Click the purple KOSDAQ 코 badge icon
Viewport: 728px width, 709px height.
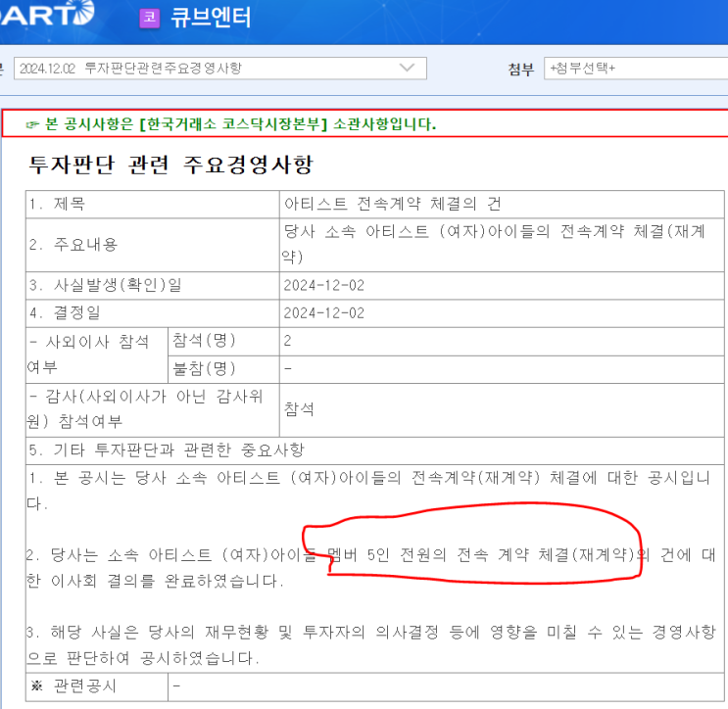150,18
